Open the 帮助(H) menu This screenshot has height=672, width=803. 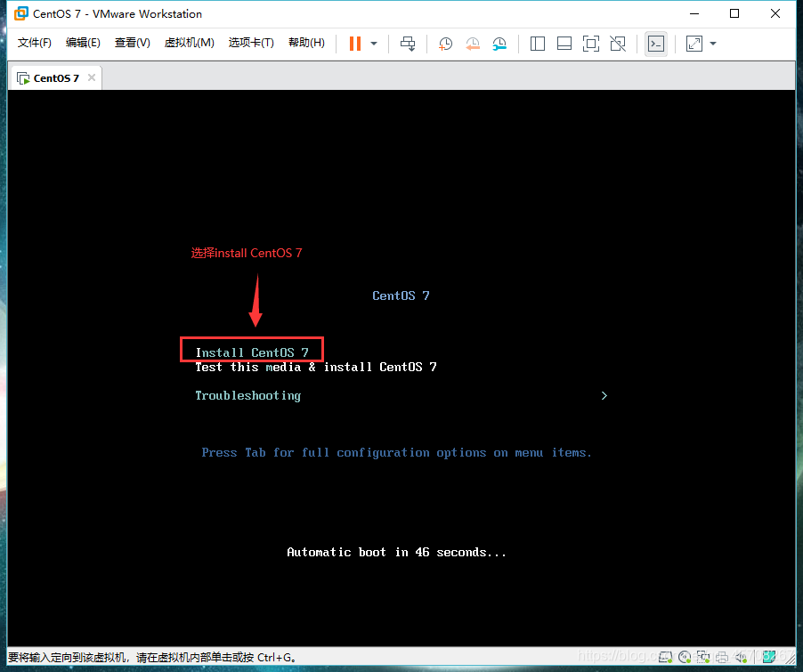pyautogui.click(x=306, y=43)
